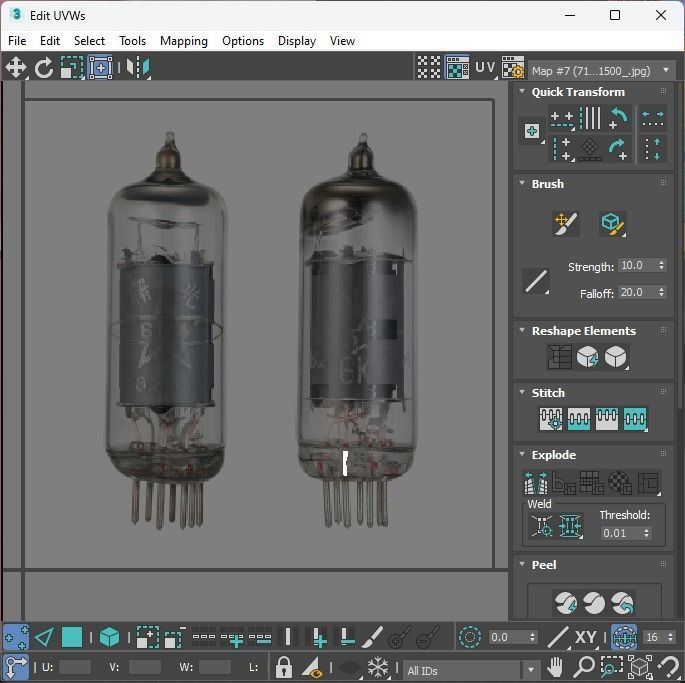The height and width of the screenshot is (683, 685).
Task: Click the Strength value field
Action: 636,265
